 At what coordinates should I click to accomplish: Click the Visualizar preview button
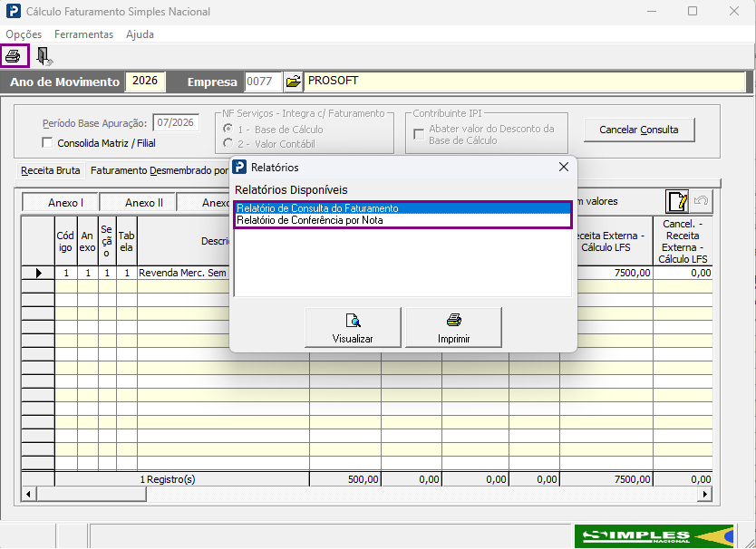coord(353,327)
